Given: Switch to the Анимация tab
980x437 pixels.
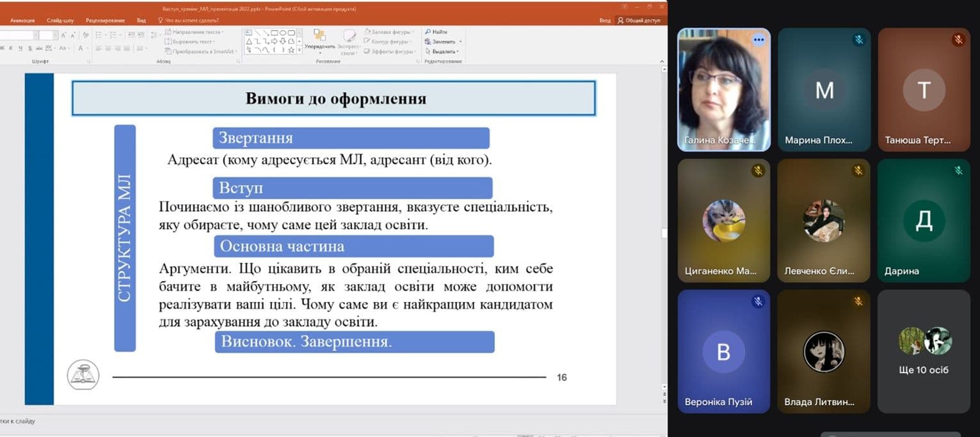Looking at the screenshot, I should pos(22,20).
